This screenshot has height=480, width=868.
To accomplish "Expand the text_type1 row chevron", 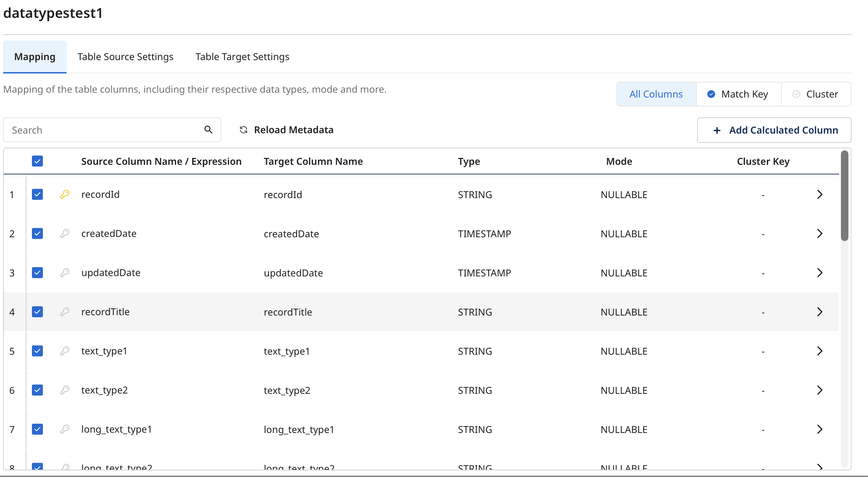I will coord(820,351).
